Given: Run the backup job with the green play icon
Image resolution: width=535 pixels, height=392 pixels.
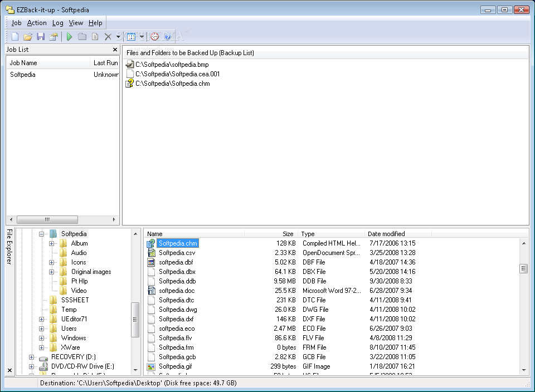Looking at the screenshot, I should (69, 37).
